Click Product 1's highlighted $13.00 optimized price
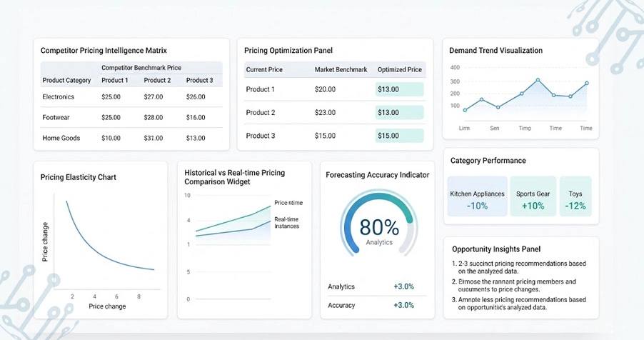This screenshot has height=340, width=644. point(399,89)
